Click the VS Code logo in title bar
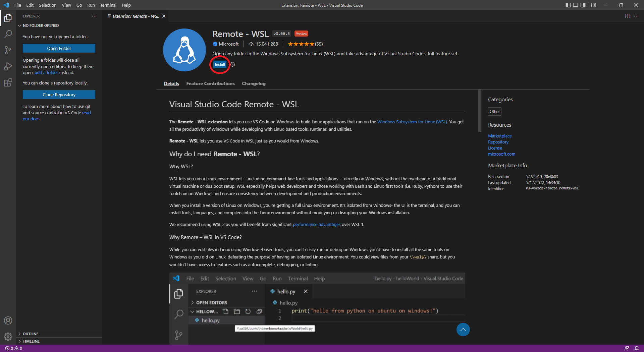 pyautogui.click(x=6, y=5)
